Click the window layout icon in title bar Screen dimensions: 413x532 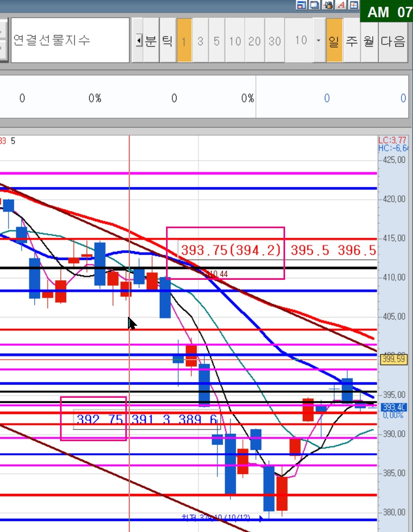(x=301, y=5)
